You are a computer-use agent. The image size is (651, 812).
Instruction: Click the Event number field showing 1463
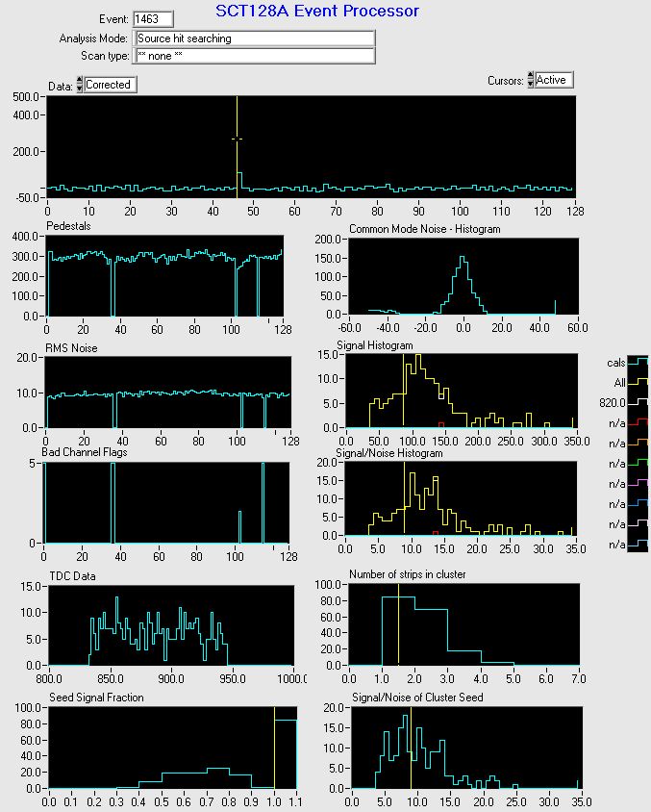tap(153, 19)
